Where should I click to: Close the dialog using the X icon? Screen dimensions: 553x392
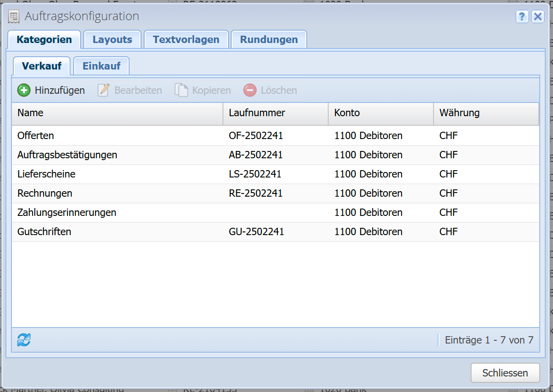click(x=537, y=17)
